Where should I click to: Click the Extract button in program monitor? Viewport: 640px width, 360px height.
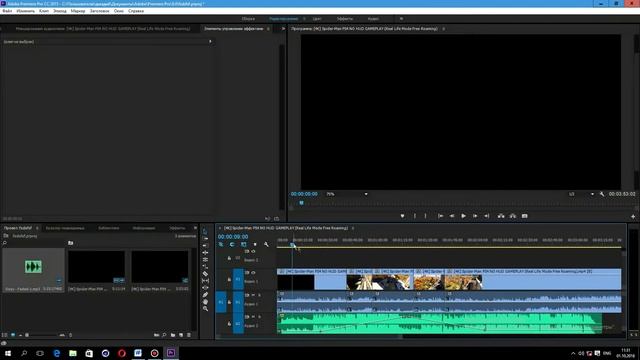pos(513,216)
